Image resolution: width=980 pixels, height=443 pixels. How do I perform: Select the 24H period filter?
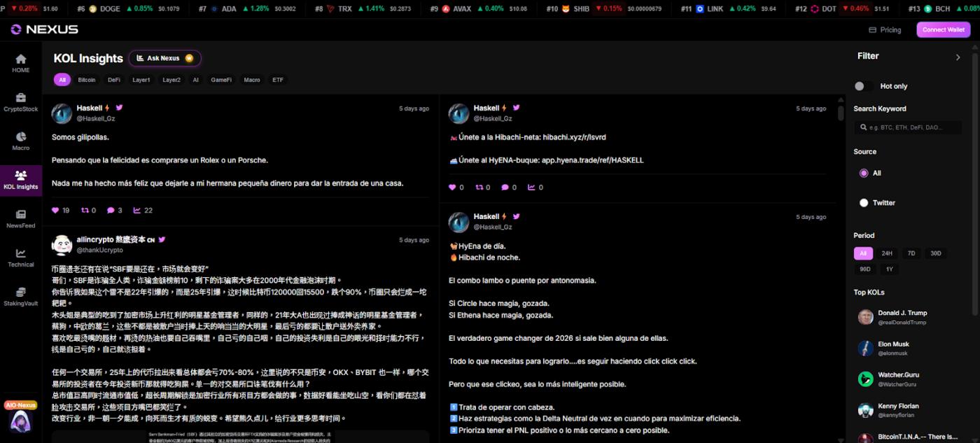887,253
